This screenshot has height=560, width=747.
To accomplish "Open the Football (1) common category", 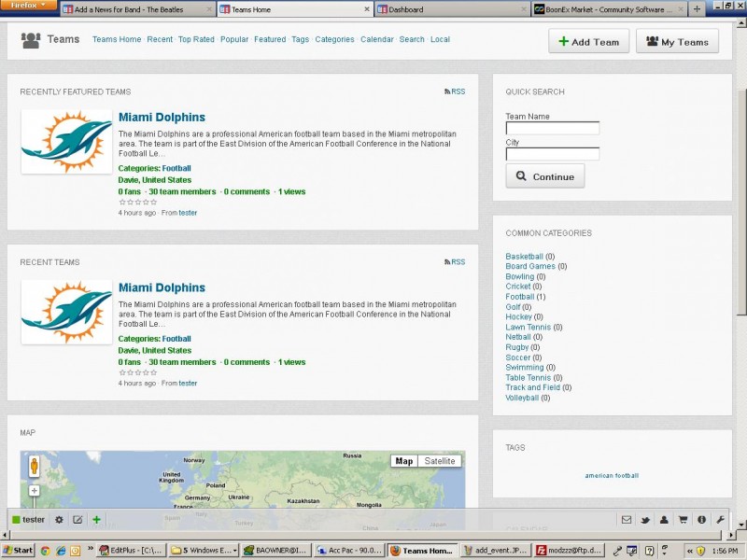I will click(520, 297).
